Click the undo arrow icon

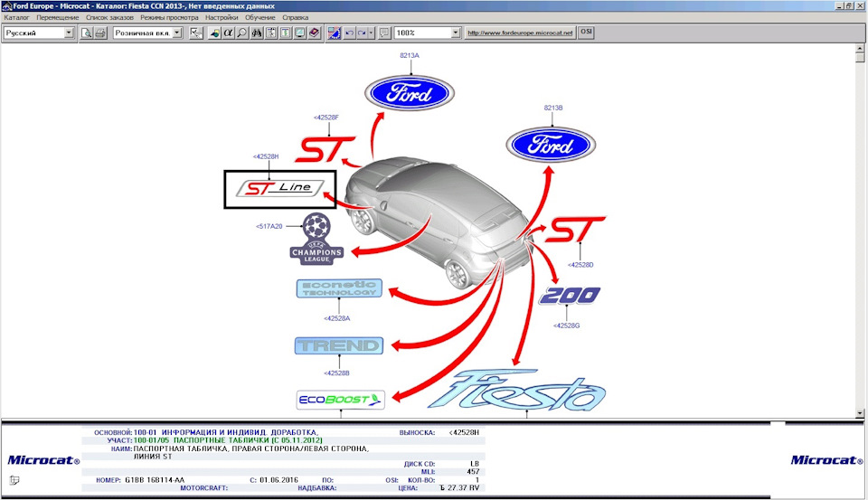pos(349,33)
